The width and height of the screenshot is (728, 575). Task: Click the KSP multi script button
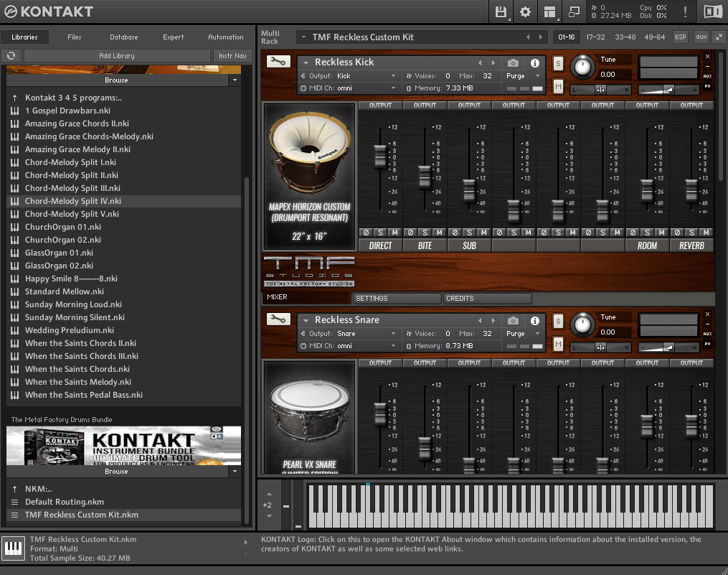pos(680,37)
